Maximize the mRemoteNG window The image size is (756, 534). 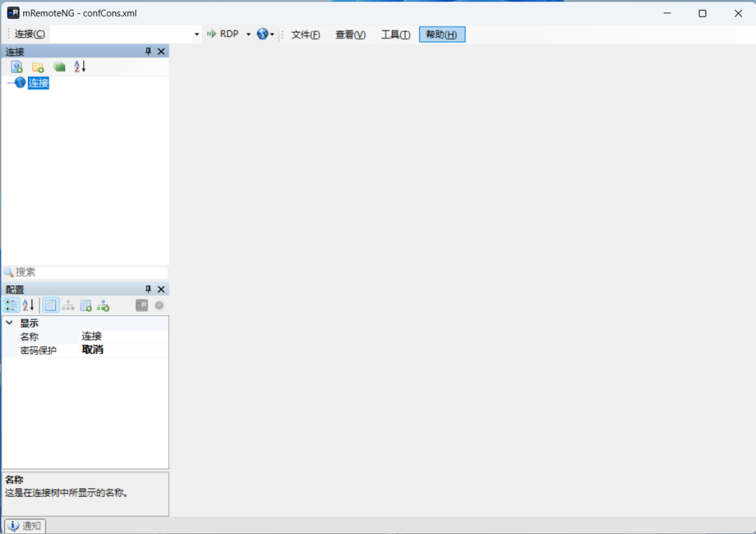703,13
